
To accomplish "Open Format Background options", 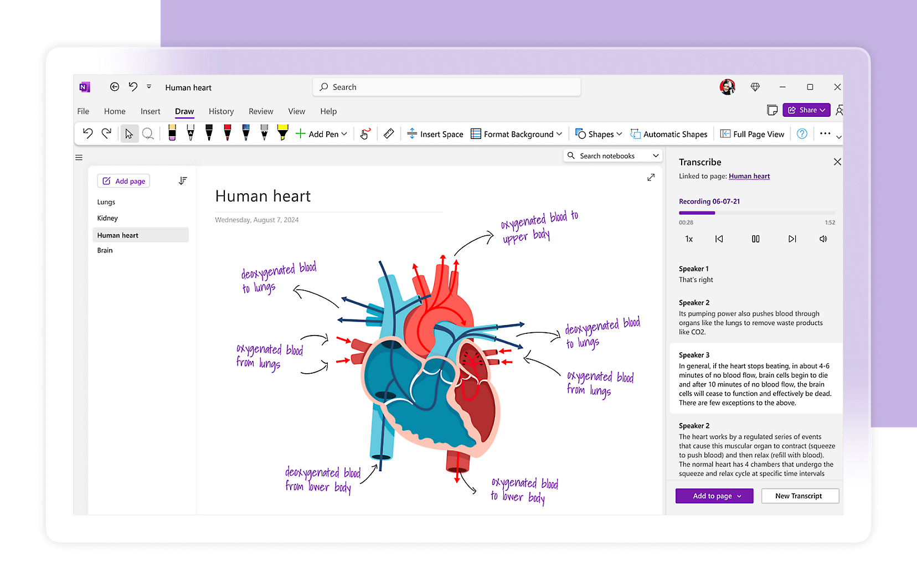I will 517,134.
